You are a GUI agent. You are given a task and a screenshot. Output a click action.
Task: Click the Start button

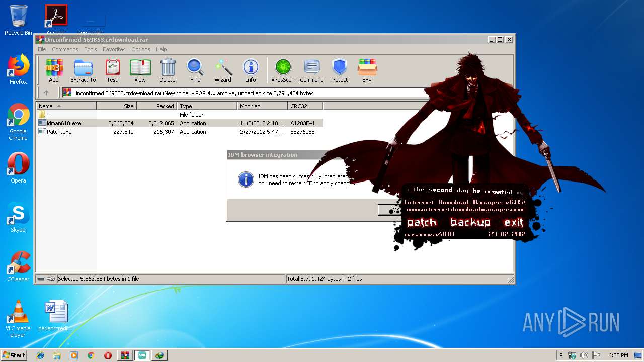(x=14, y=355)
